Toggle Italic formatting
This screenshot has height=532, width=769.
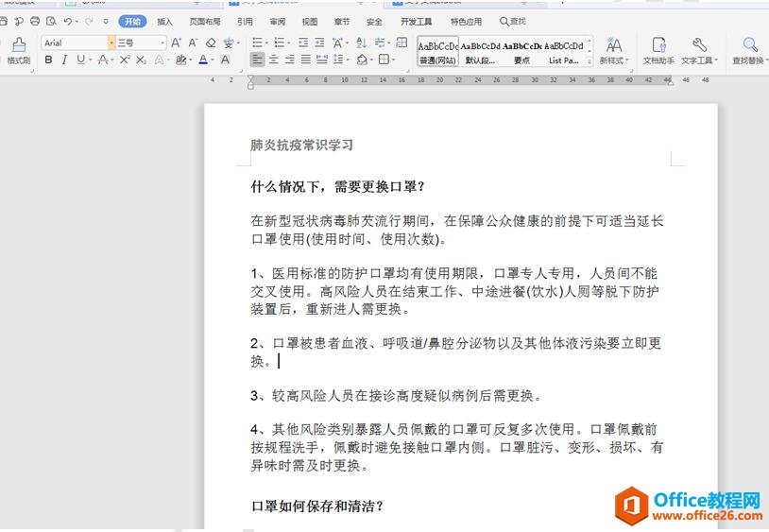pyautogui.click(x=64, y=60)
